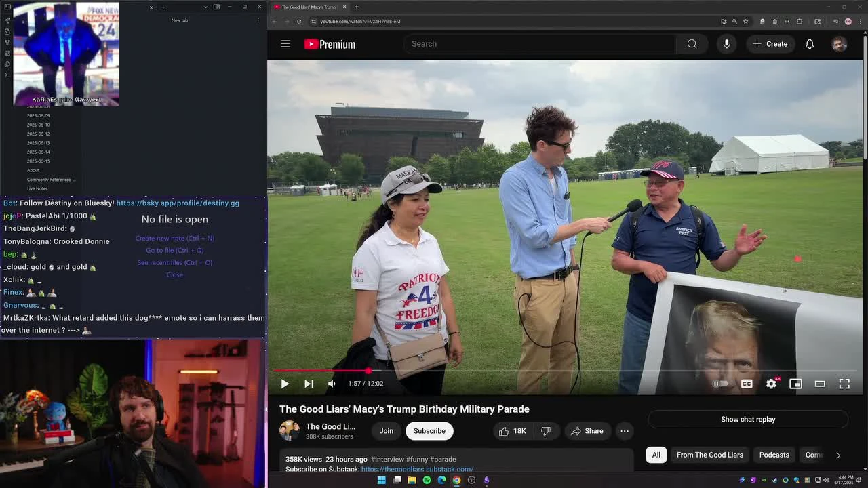Switch the player to miniplayer

click(x=795, y=384)
